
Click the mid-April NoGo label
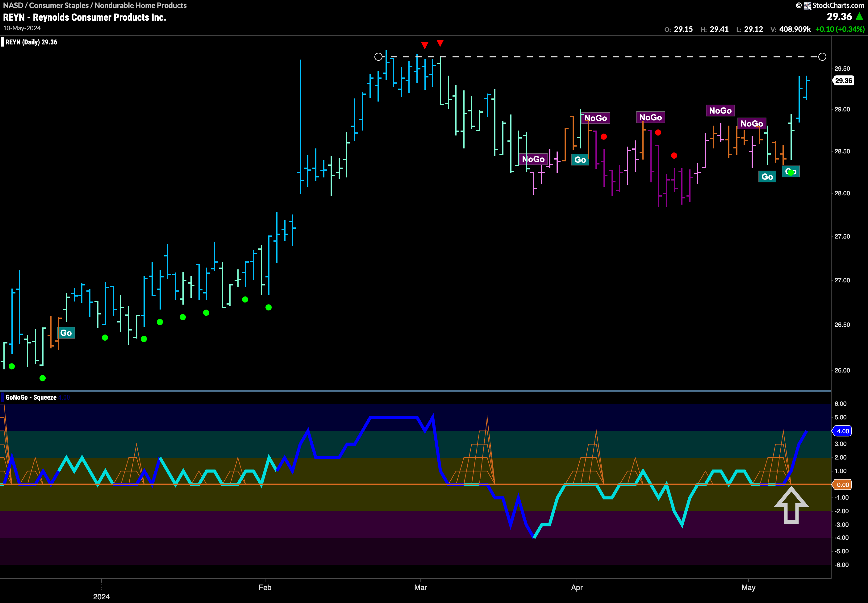(x=650, y=118)
